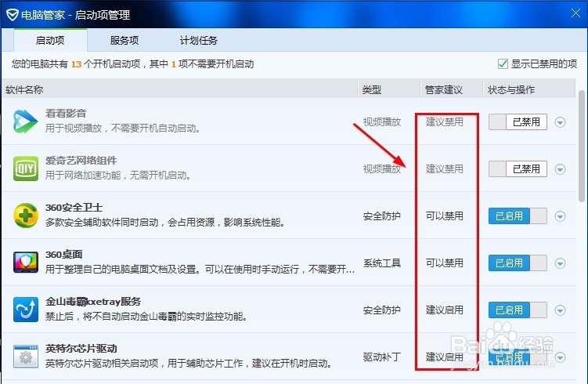Uncheck 显示已禁用的项 checkbox
Screen dimensions: 588x384
[x=503, y=63]
